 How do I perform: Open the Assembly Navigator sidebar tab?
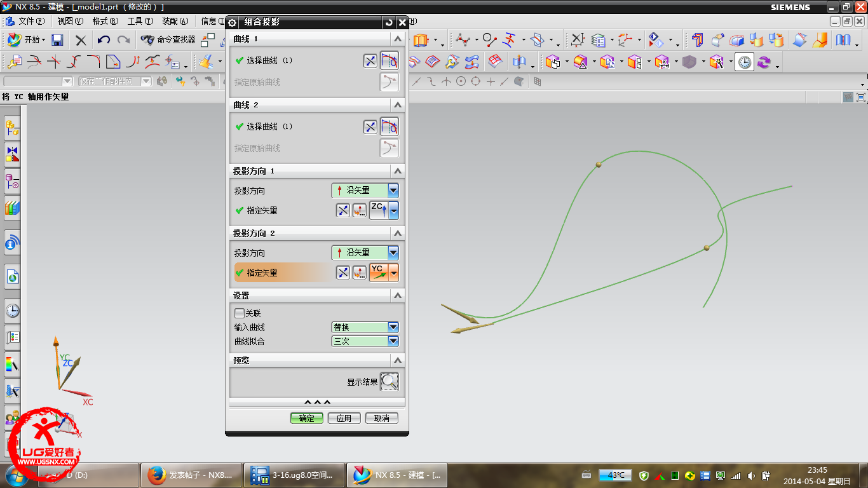tap(12, 128)
